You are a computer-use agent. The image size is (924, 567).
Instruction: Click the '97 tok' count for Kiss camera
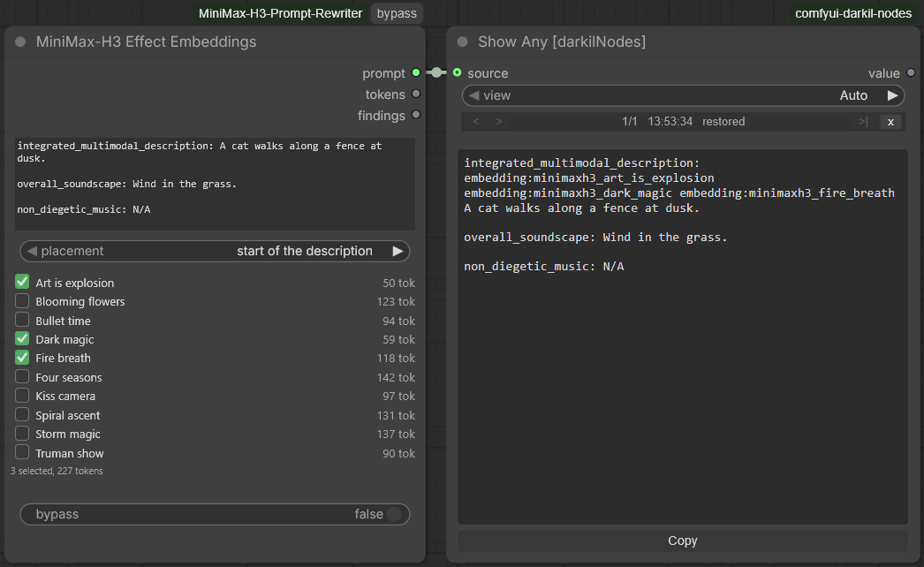point(399,396)
